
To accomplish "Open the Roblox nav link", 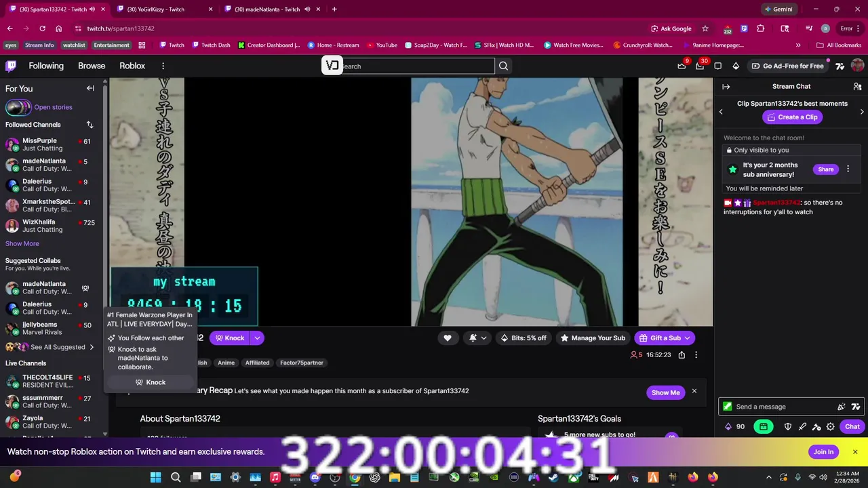I will coord(132,66).
